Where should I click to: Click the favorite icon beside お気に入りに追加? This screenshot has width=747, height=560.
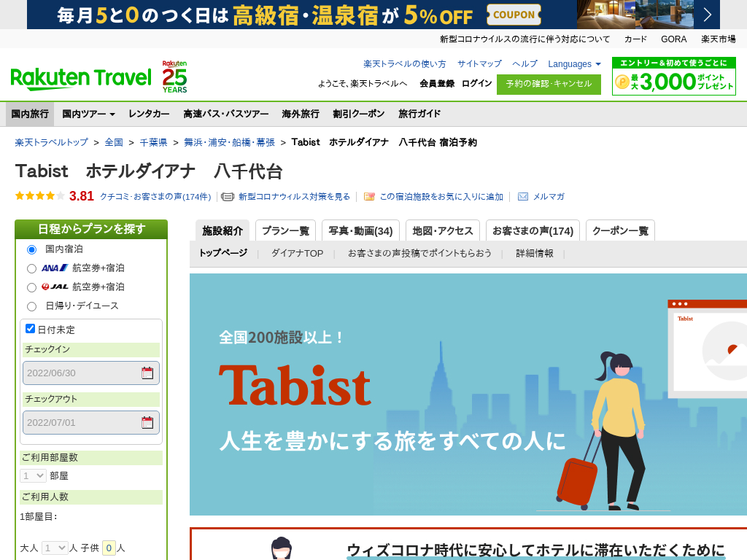369,197
